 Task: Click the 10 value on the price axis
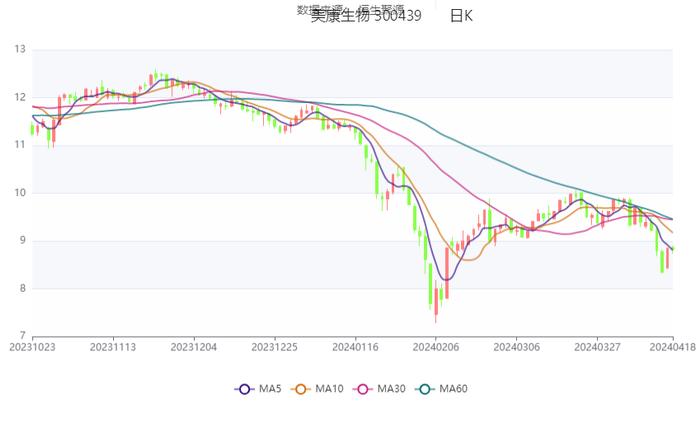coord(20,193)
